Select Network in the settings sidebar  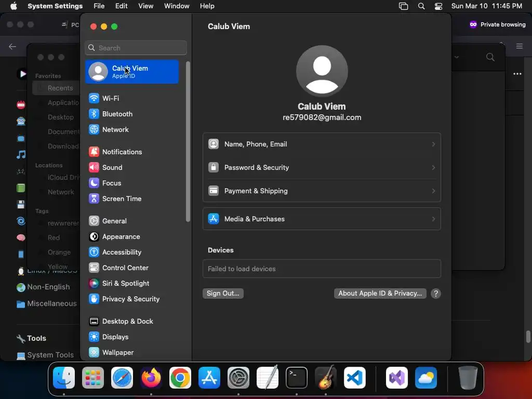click(x=132, y=129)
